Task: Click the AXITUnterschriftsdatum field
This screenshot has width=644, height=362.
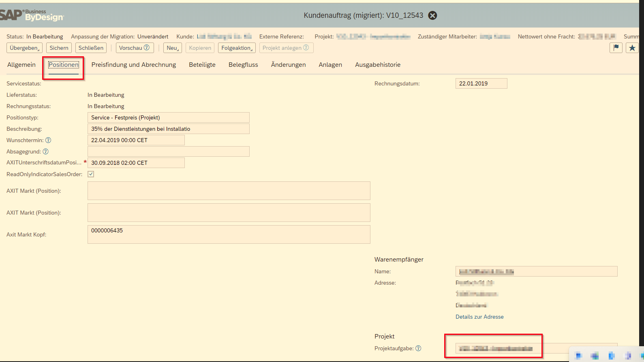Action: pyautogui.click(x=136, y=163)
